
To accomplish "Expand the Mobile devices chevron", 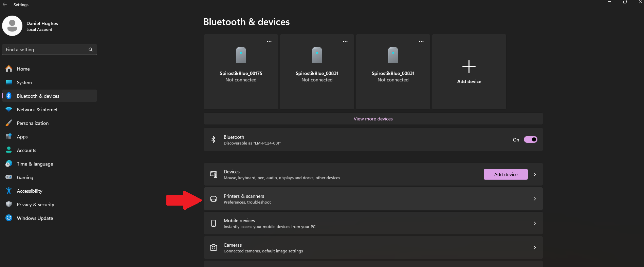I will tap(535, 223).
